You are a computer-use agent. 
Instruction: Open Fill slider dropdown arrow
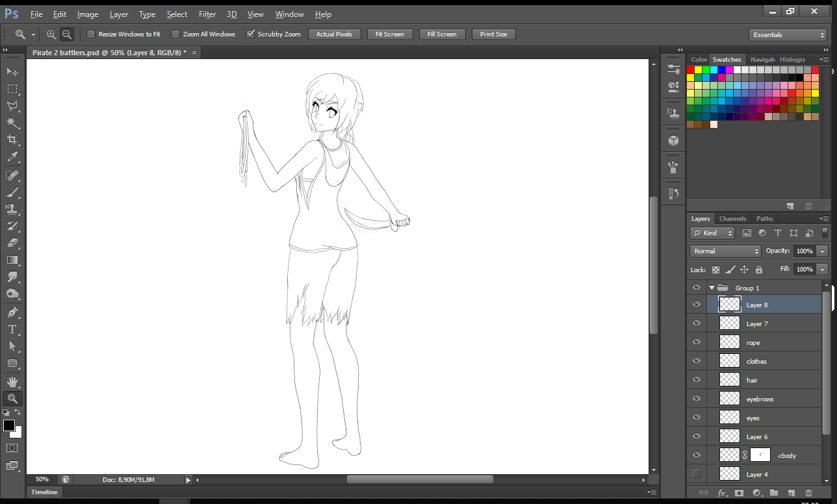click(823, 269)
